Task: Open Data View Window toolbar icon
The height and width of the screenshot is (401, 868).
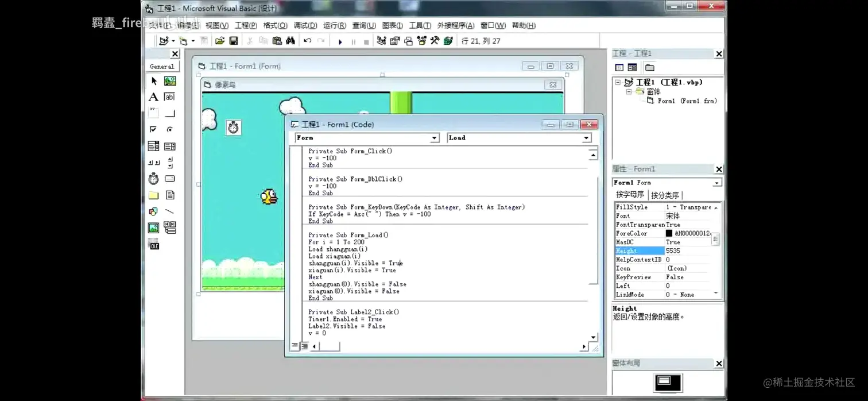Action: point(448,41)
